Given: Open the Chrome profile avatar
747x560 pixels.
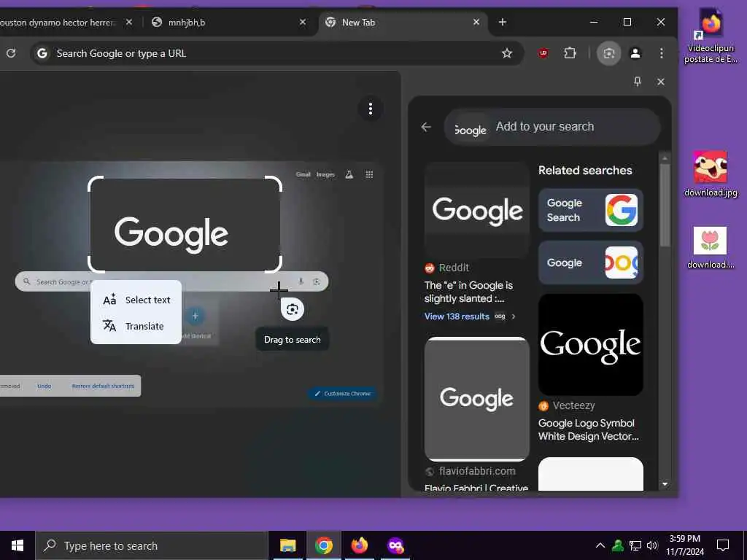Looking at the screenshot, I should 635,53.
